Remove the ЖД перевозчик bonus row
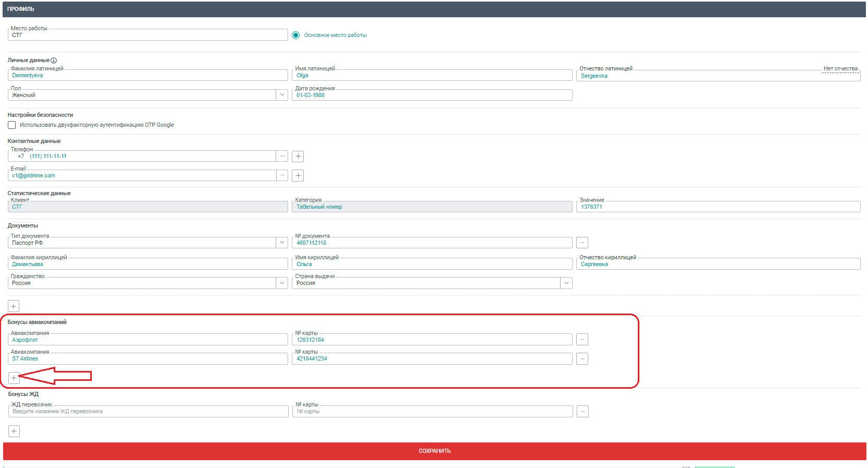868x468 pixels. pyautogui.click(x=582, y=412)
